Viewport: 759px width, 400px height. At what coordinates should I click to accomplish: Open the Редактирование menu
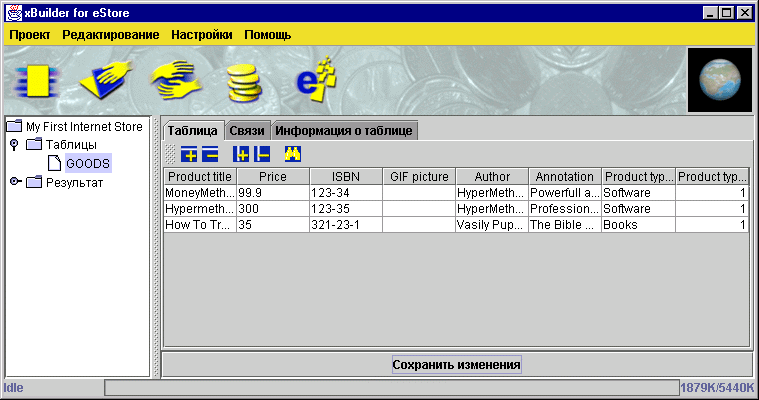click(111, 35)
